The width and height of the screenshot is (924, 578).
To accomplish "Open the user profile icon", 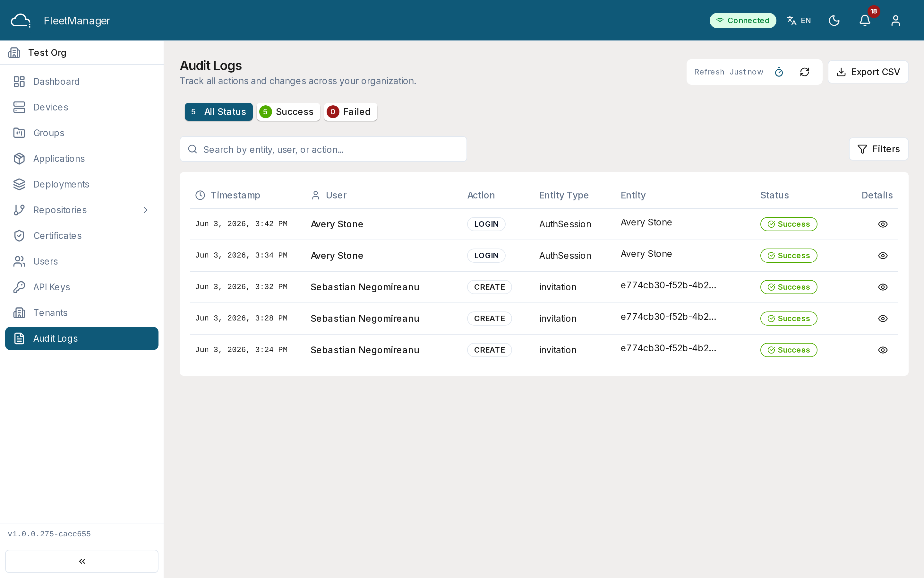I will pyautogui.click(x=895, y=21).
